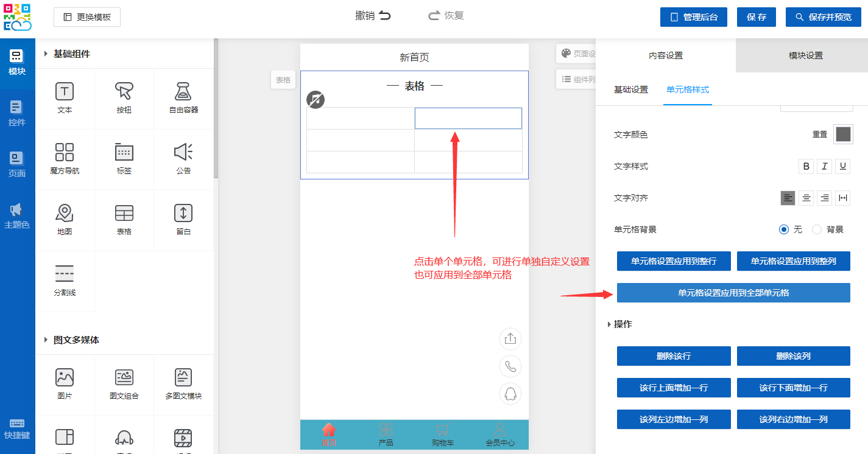Toggle bold text style button
This screenshot has height=454, width=868.
[x=806, y=166]
